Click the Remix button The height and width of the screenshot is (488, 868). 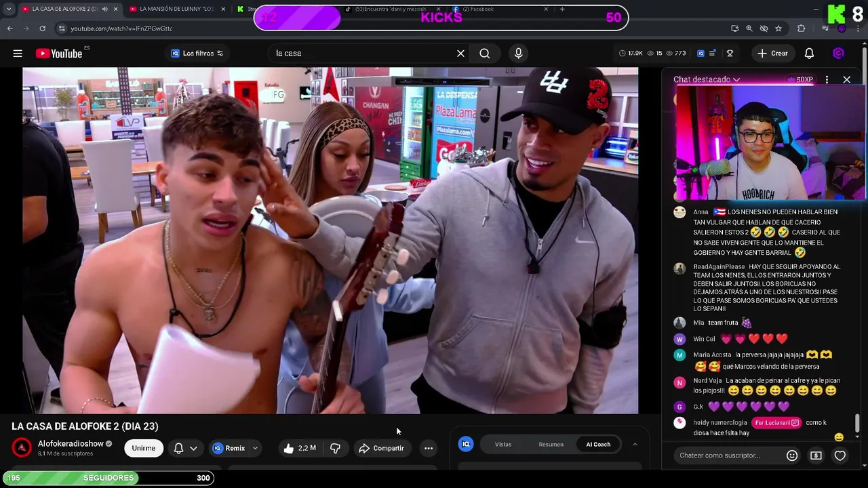pos(229,448)
